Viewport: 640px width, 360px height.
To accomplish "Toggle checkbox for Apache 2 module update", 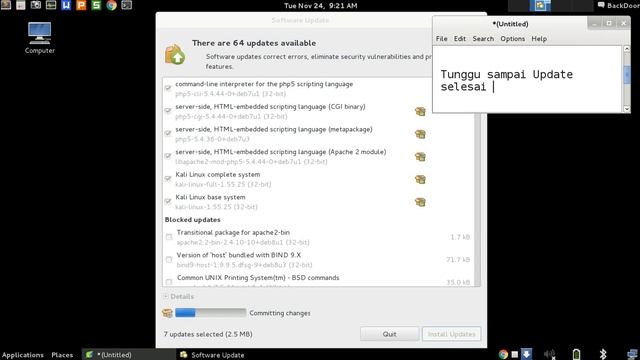I will point(168,156).
